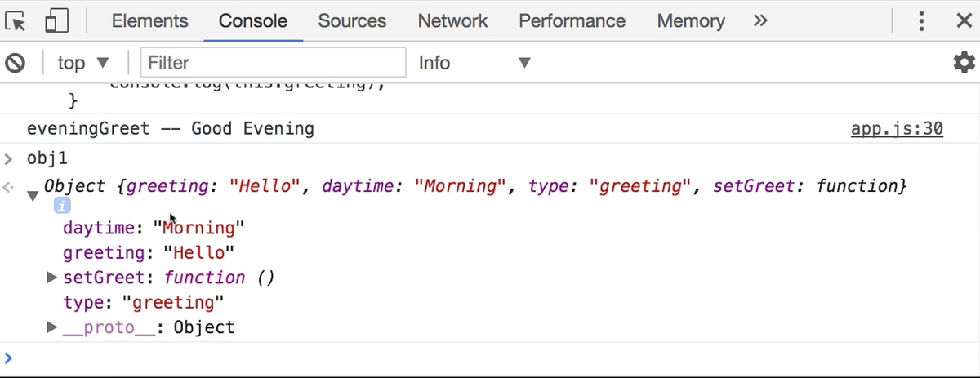
Task: Open the DevTools three-dot menu
Action: click(x=922, y=21)
